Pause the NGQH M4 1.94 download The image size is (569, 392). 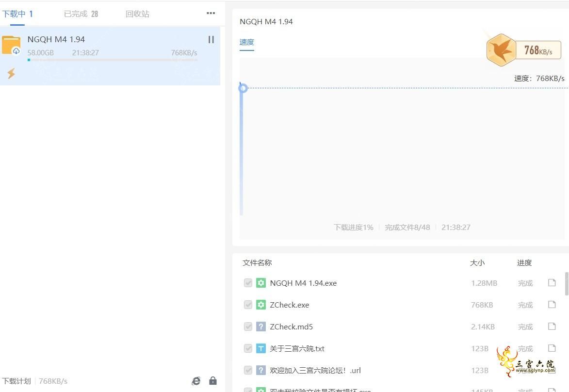click(x=211, y=40)
